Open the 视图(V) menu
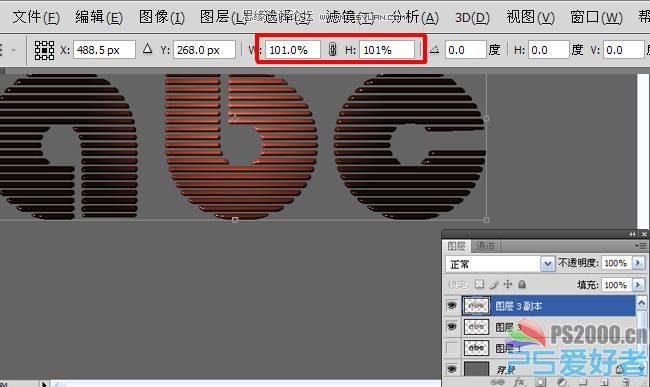This screenshot has height=387, width=650. [530, 17]
